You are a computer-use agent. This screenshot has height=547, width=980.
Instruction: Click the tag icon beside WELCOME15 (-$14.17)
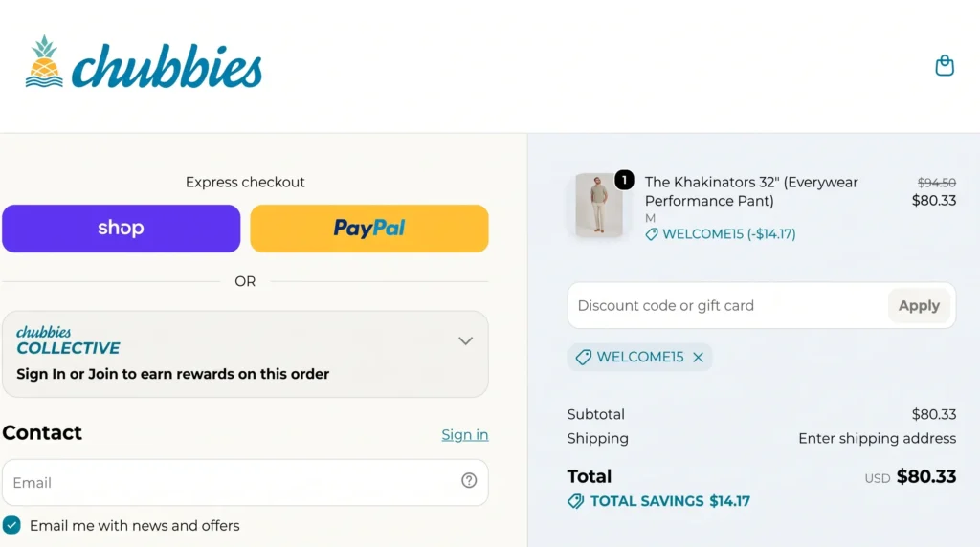coord(651,234)
